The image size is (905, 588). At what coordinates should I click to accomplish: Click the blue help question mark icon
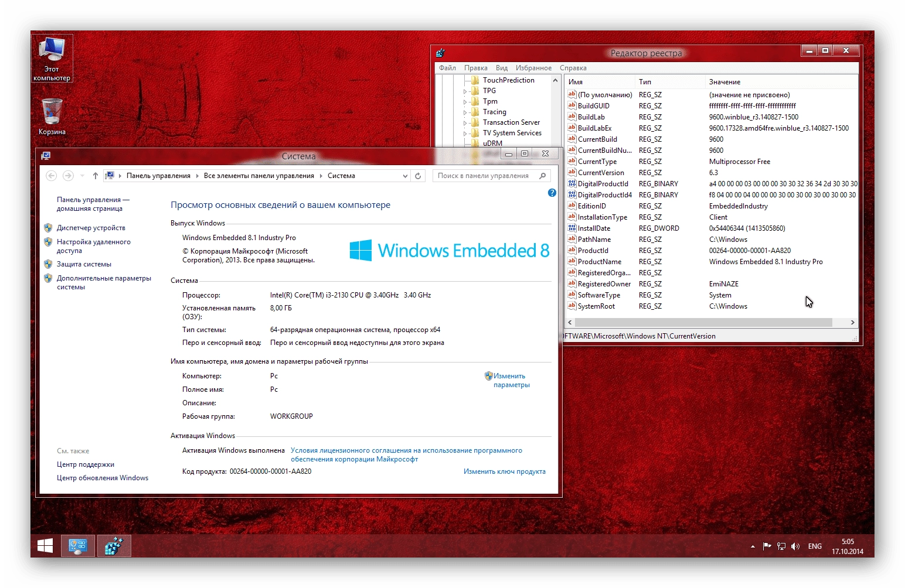pos(552,193)
